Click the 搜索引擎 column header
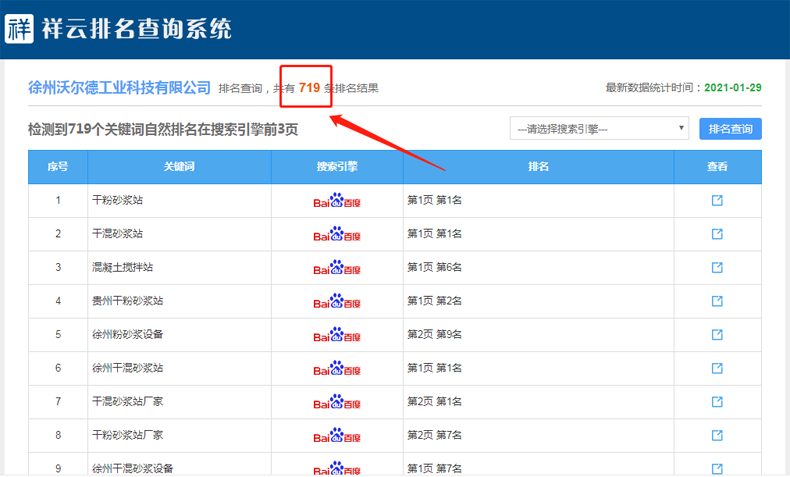The image size is (790, 477). tap(337, 167)
